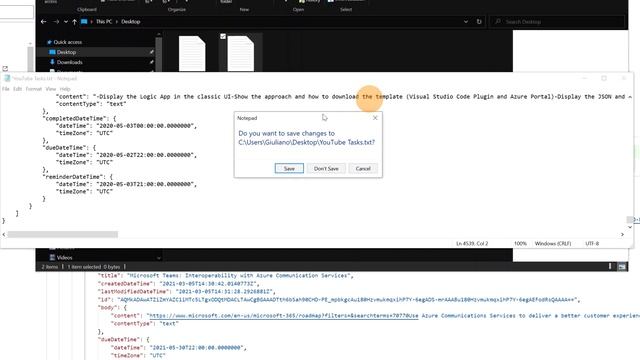The image size is (640, 360).
Task: Refresh the Desktop folder view
Action: click(x=479, y=22)
